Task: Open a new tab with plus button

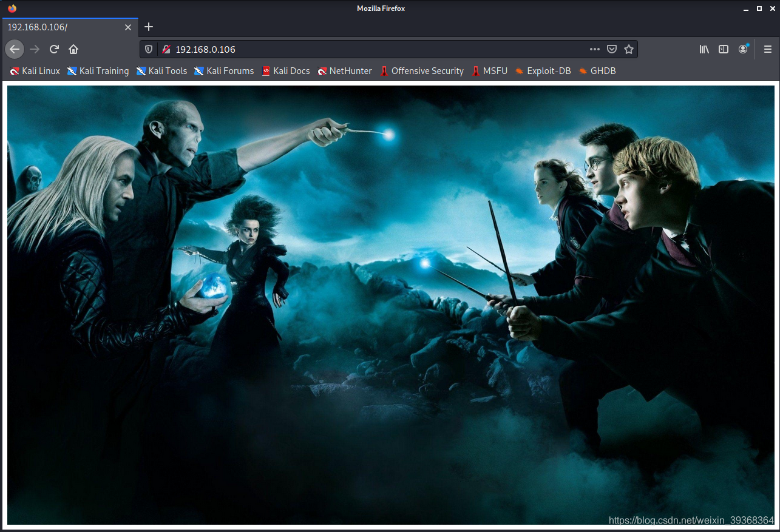Action: [149, 27]
